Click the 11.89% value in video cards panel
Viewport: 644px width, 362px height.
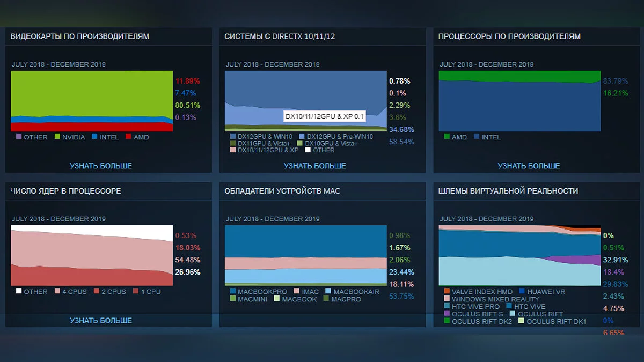(x=188, y=81)
